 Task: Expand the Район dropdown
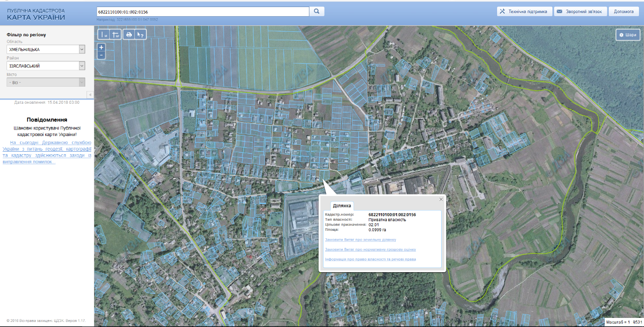[x=82, y=66]
